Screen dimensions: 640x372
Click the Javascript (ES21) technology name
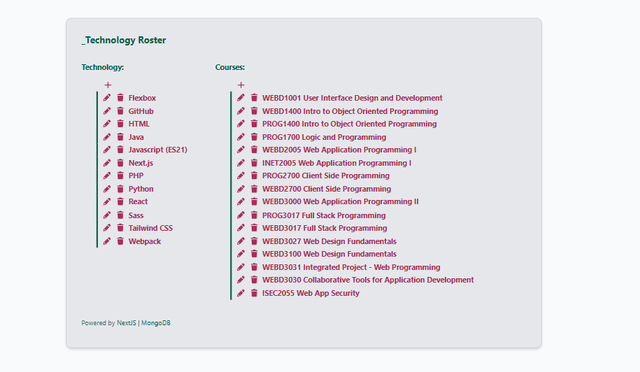(x=158, y=149)
